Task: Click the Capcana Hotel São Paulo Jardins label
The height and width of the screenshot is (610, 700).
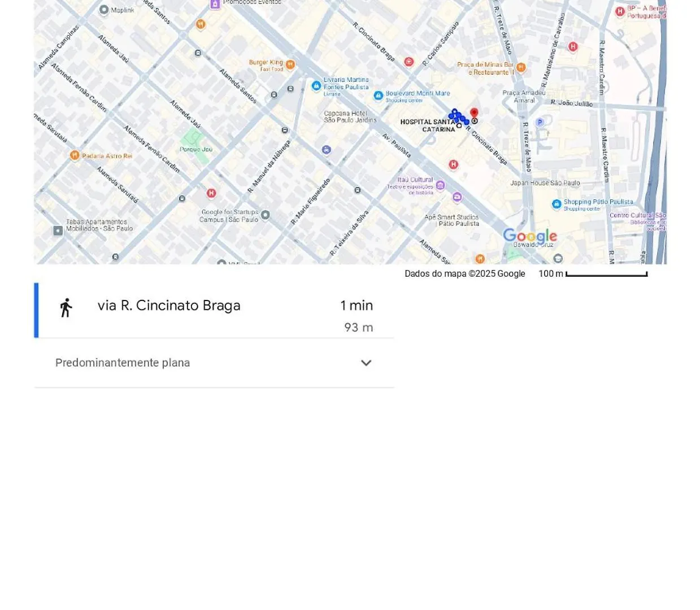Action: click(350, 117)
